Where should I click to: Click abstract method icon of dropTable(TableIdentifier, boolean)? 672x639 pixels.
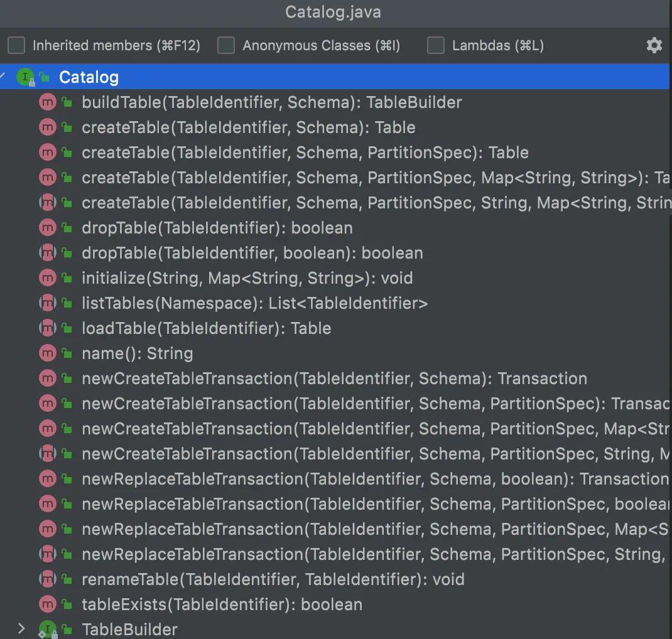tap(48, 253)
